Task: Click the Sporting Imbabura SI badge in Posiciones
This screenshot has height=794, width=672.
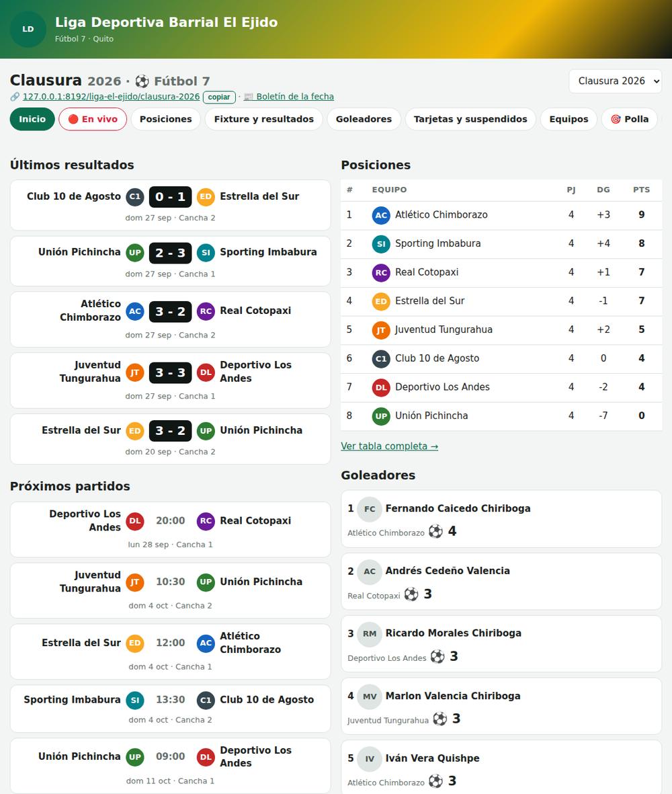Action: 381,244
